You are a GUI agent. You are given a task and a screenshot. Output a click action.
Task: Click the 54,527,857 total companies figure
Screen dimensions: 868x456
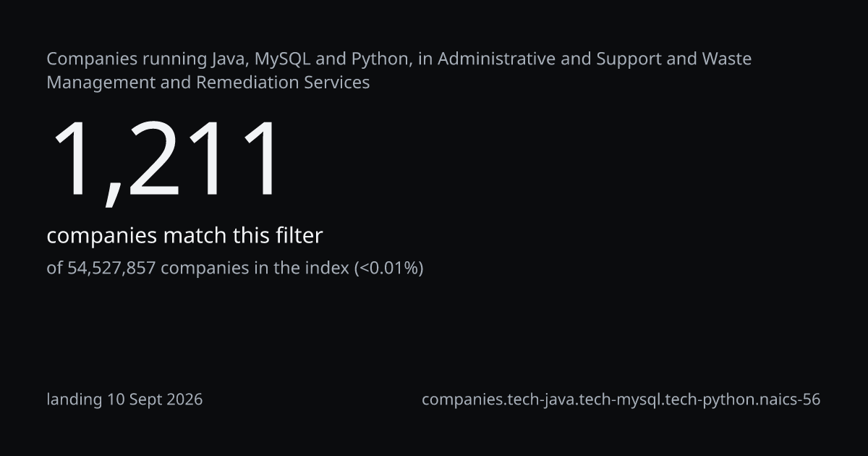coord(112,269)
